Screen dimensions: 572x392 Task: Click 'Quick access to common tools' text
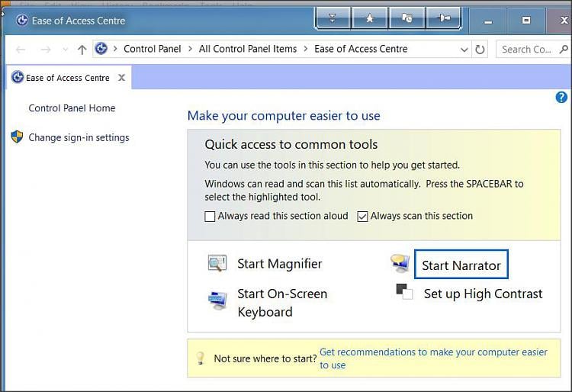coord(291,144)
